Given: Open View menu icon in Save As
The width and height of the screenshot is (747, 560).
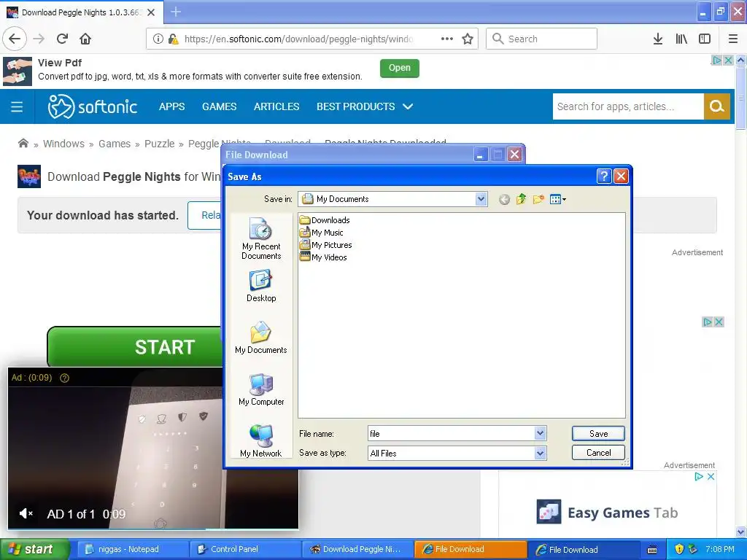Looking at the screenshot, I should coord(558,199).
